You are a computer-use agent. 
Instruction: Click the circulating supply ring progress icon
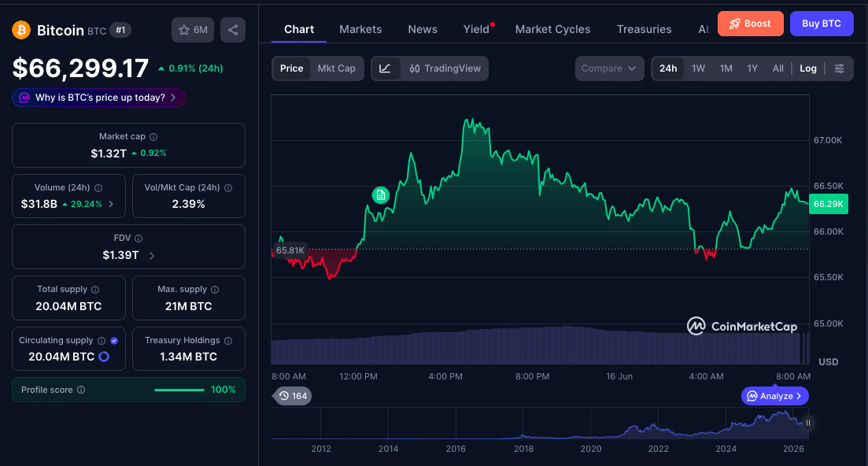[x=104, y=357]
